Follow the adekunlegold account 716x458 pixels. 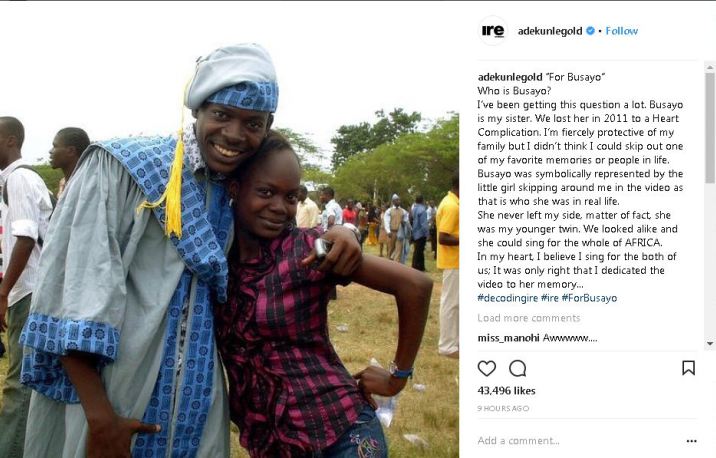[621, 31]
